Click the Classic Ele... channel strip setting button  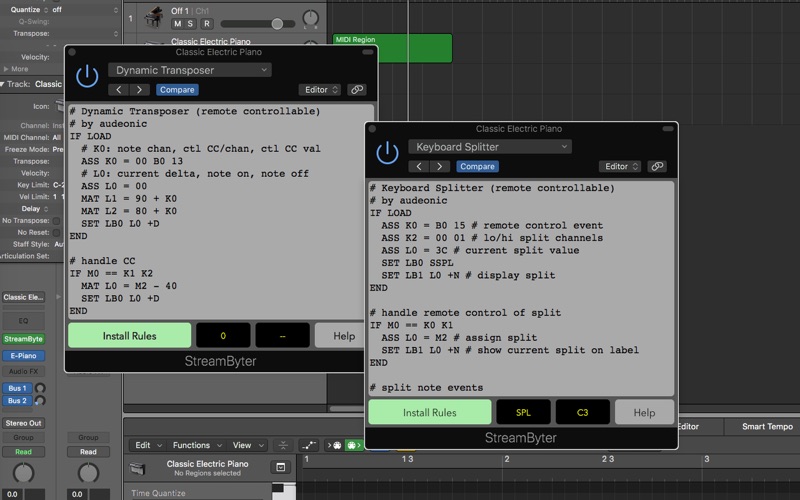pos(23,297)
